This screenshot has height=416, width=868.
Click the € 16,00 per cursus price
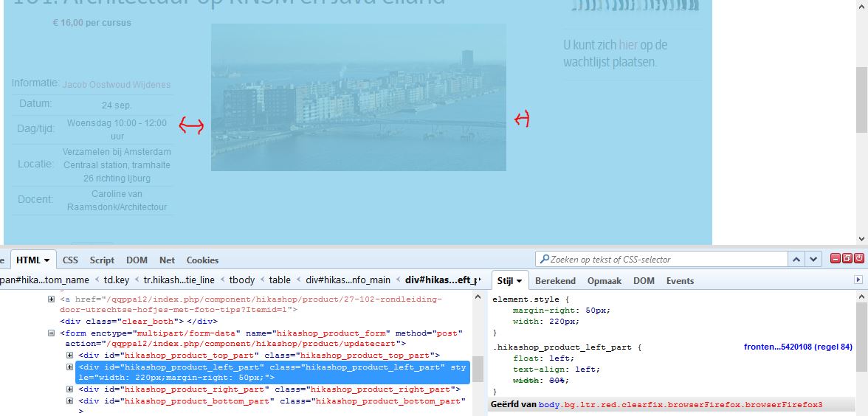tap(92, 23)
